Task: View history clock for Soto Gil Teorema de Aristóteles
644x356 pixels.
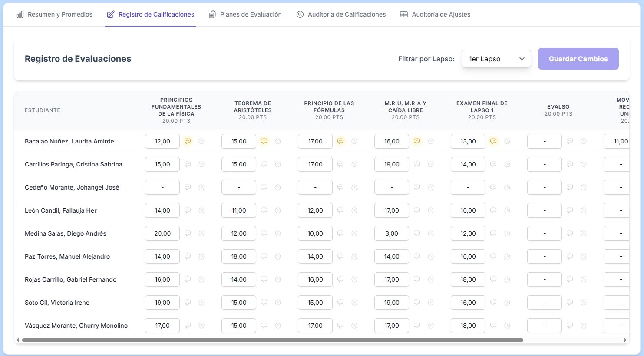Action: pyautogui.click(x=278, y=303)
